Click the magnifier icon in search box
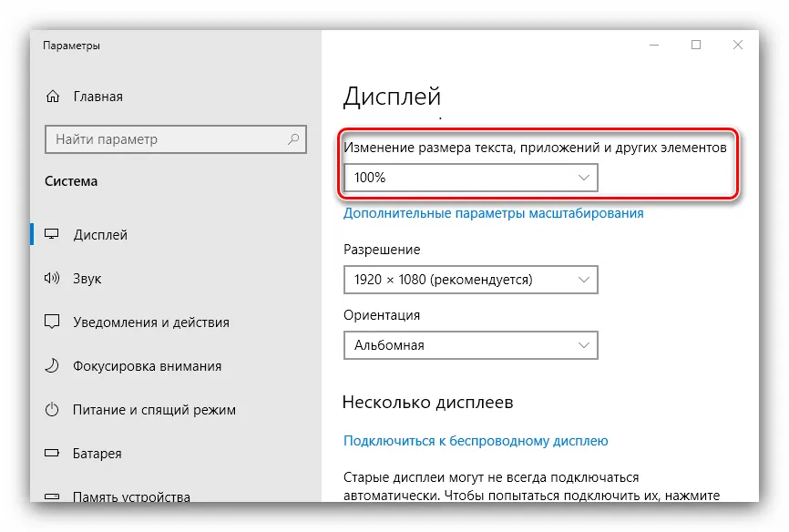789x532 pixels. 293,138
